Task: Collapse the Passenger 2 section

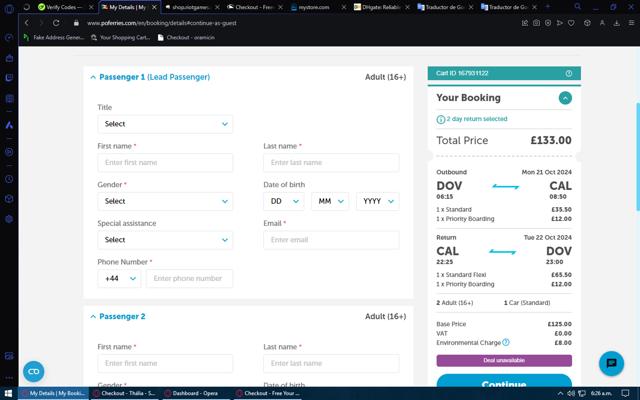Action: [x=93, y=316]
